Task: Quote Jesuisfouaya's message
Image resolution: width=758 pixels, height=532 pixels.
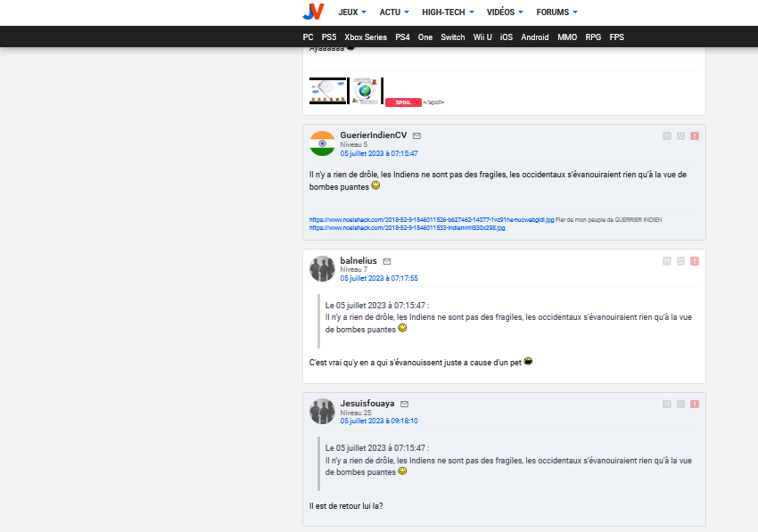Action: click(666, 404)
